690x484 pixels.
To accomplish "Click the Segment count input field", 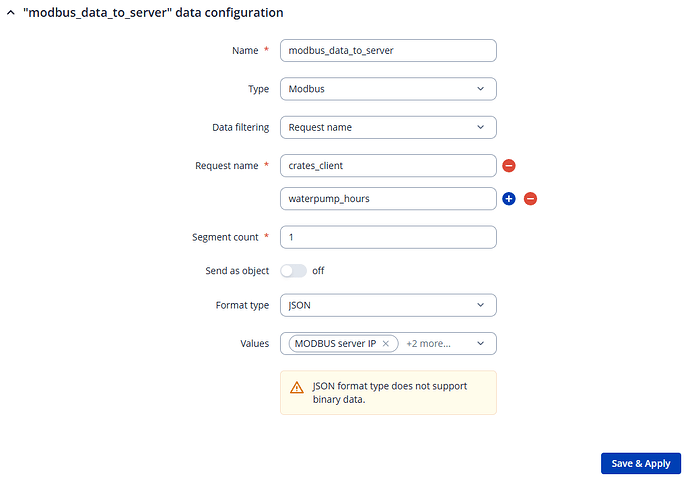I will (x=388, y=237).
